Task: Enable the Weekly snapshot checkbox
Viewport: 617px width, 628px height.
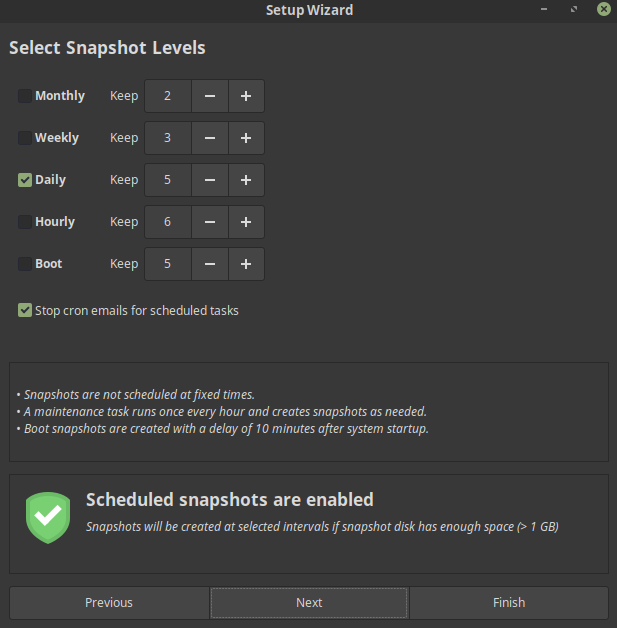Action: point(25,138)
